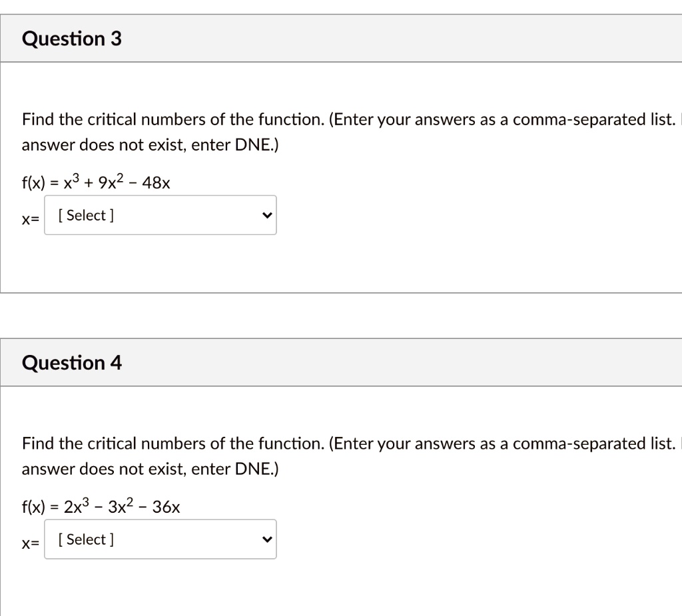Click the Question 4 heading
The height and width of the screenshot is (616, 682).
pyautogui.click(x=71, y=362)
